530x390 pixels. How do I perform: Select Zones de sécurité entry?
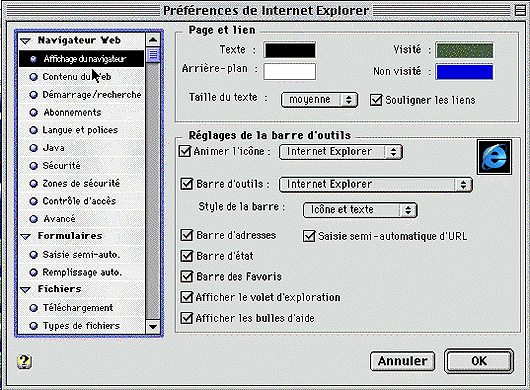(x=81, y=184)
